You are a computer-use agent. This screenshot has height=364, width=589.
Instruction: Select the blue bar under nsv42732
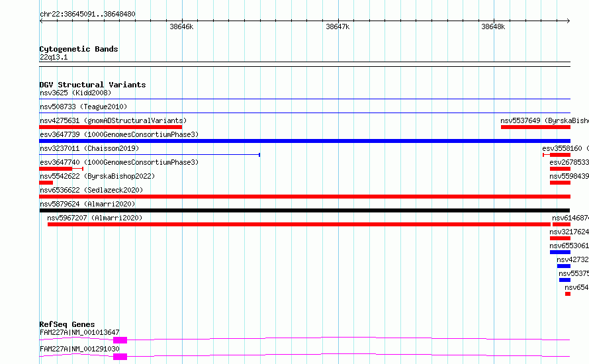pyautogui.click(x=564, y=266)
